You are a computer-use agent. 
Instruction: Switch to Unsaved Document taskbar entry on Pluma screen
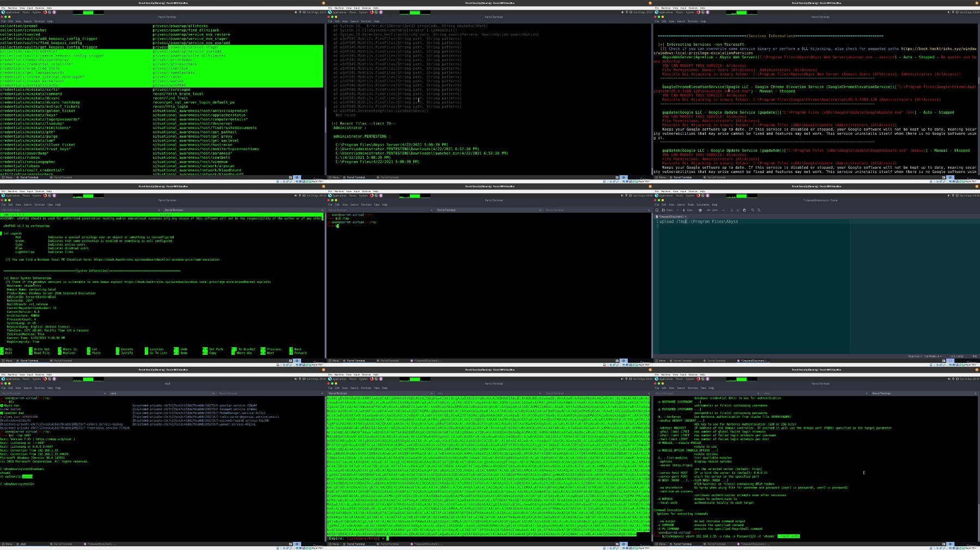[x=753, y=361]
